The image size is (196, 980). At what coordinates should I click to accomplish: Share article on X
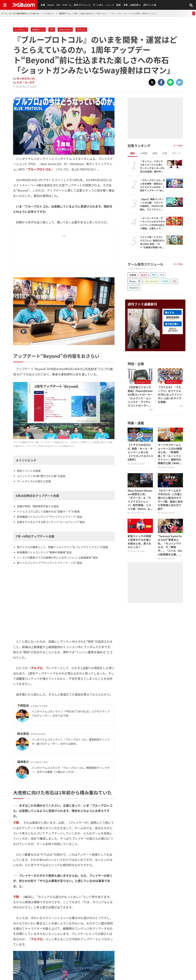[152, 82]
